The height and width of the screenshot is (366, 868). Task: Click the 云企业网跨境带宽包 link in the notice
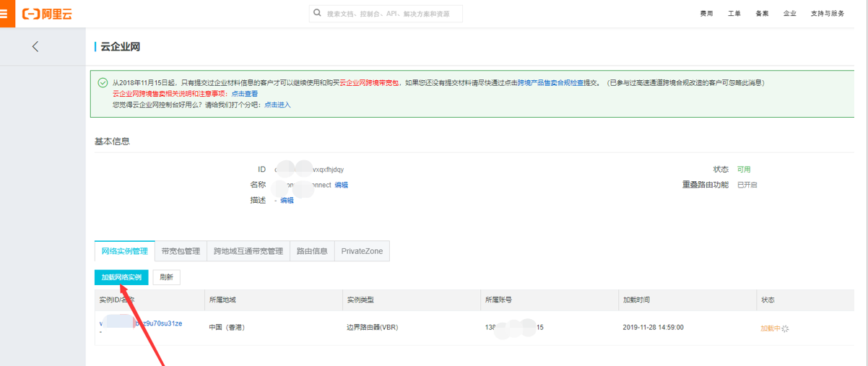click(x=369, y=83)
